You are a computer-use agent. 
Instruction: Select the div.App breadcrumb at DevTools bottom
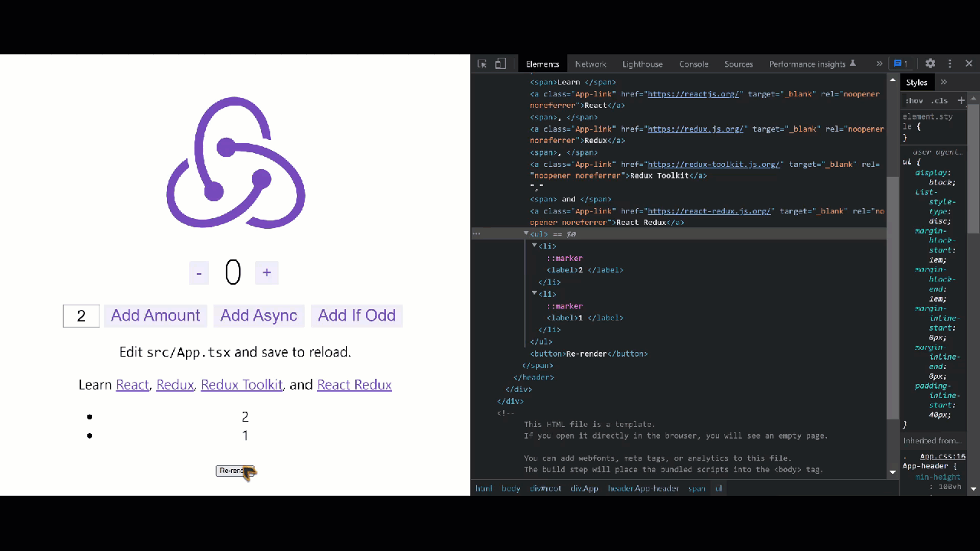coord(585,488)
